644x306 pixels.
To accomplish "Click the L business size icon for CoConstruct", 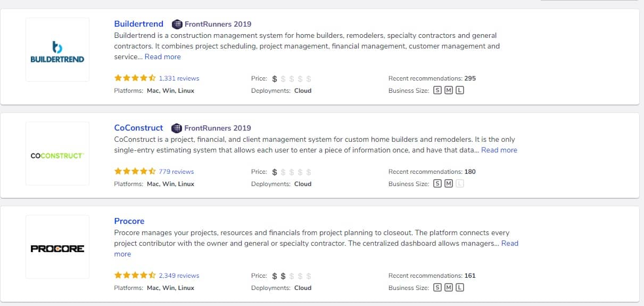I will tap(460, 183).
